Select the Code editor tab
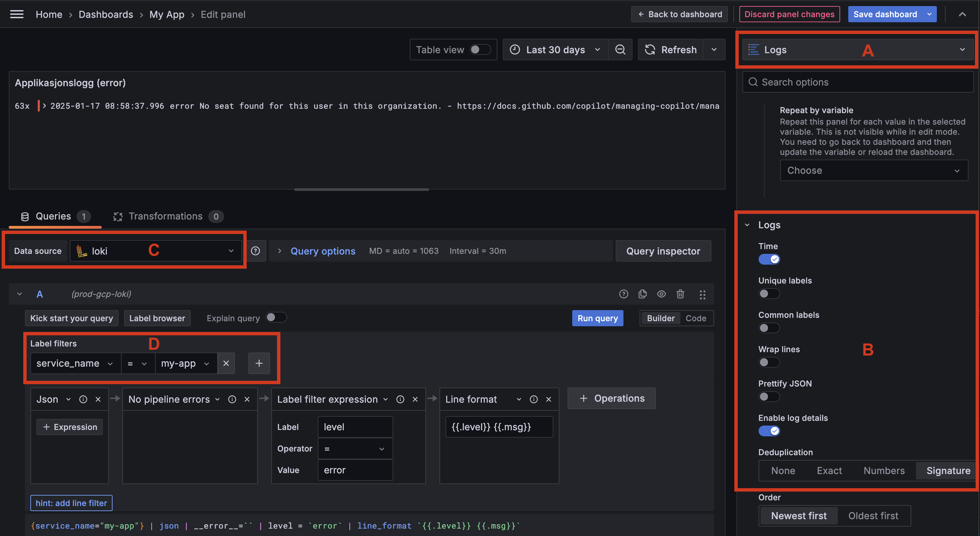This screenshot has height=536, width=980. (x=695, y=318)
